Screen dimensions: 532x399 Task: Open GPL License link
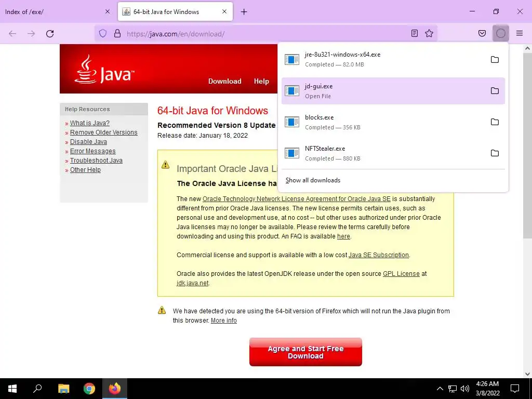pos(401,273)
